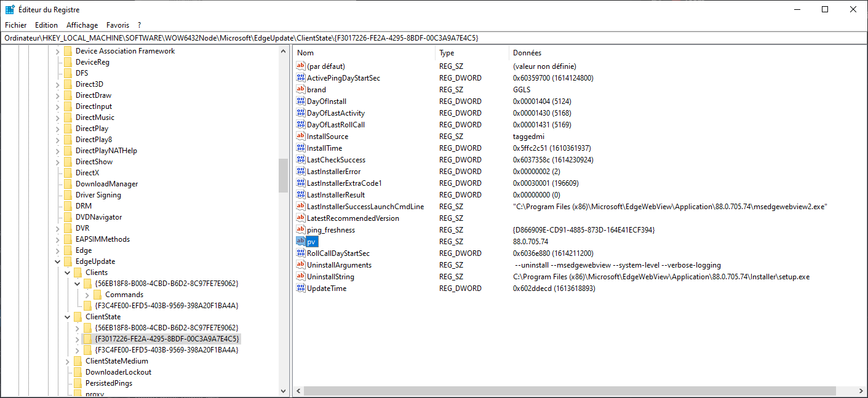Select the EAPSIMMethods key
Viewport: 868px width, 398px height.
coord(103,239)
